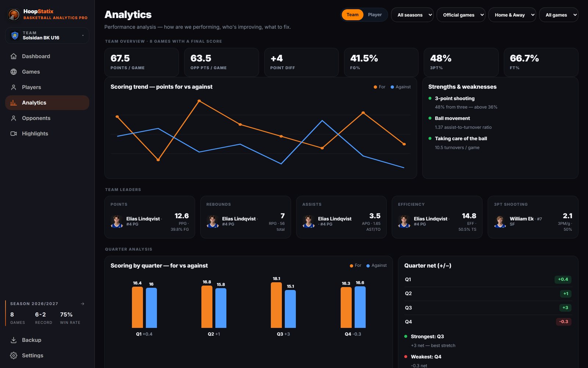Open the Dashboard menu item
The image size is (588, 368).
click(x=47, y=56)
